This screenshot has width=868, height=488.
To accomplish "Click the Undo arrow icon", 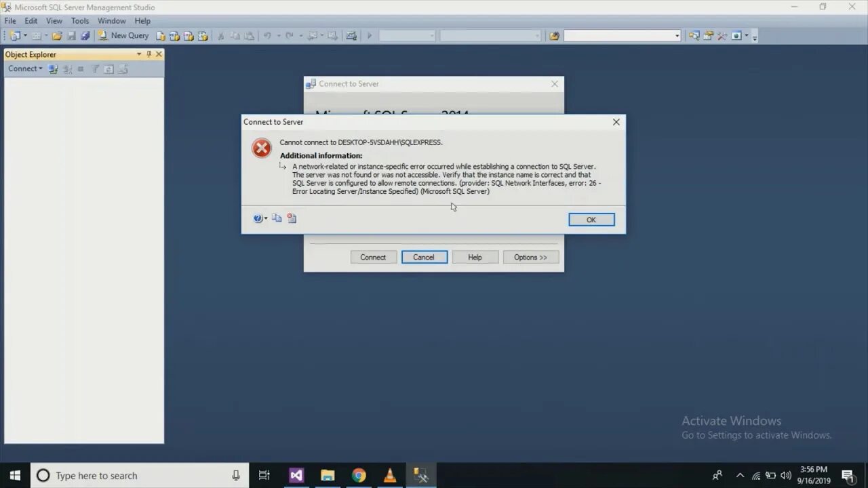I will [x=267, y=35].
